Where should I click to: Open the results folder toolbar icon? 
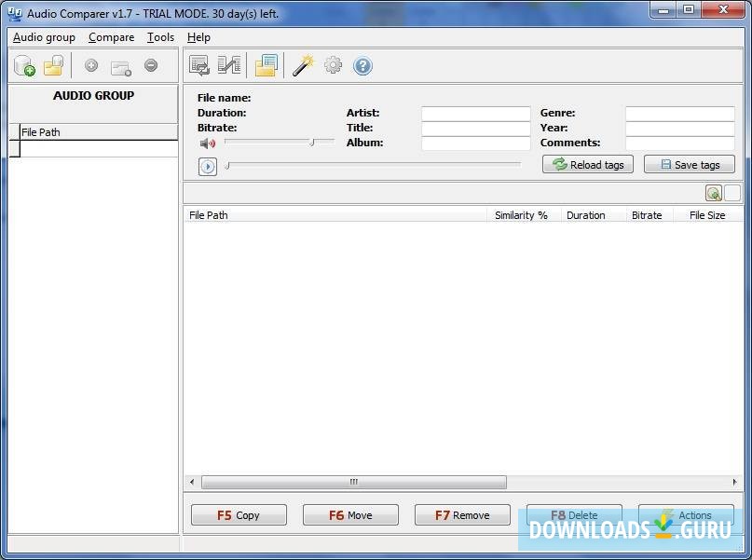[267, 65]
